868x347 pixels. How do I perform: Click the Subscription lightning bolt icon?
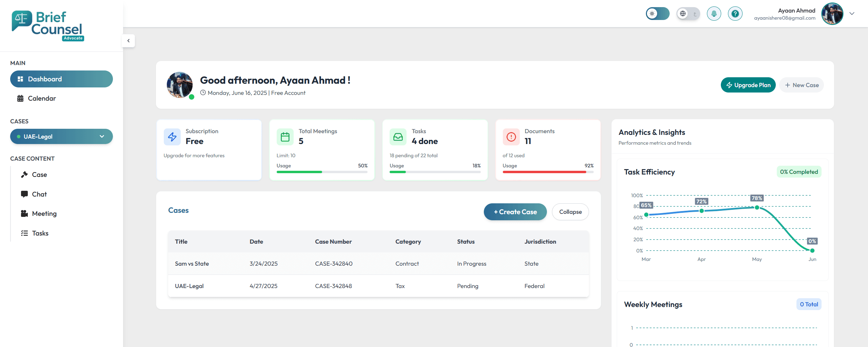(172, 137)
